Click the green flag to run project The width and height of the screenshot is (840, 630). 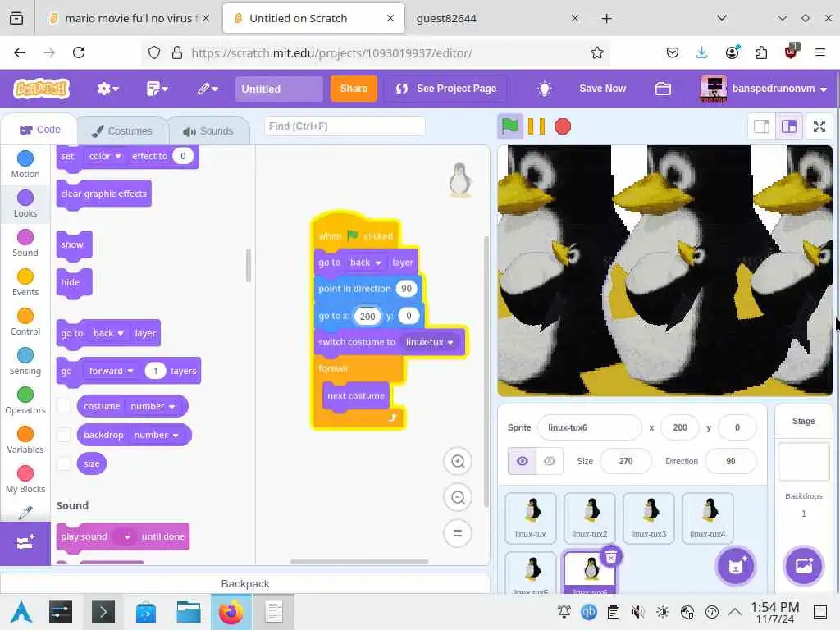(509, 126)
